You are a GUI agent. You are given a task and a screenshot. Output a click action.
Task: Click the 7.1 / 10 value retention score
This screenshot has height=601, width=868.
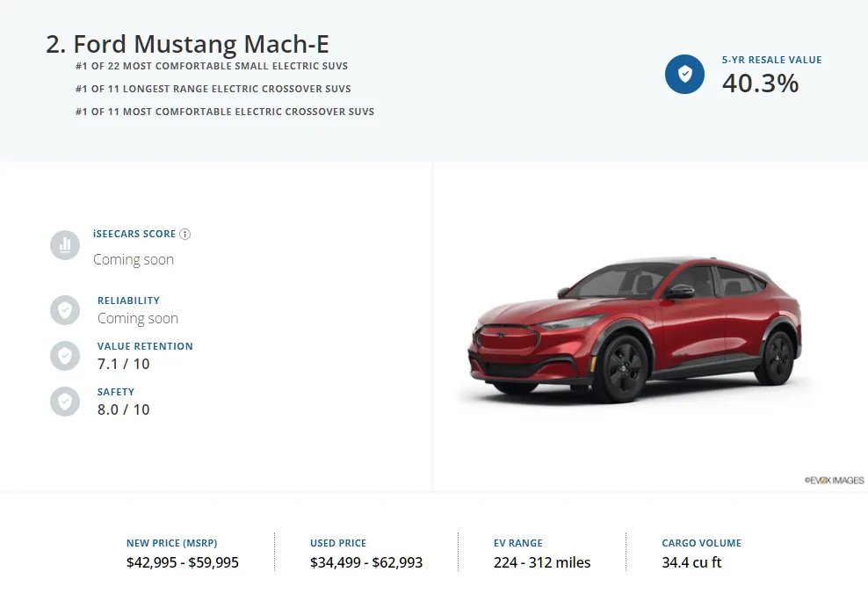click(124, 364)
